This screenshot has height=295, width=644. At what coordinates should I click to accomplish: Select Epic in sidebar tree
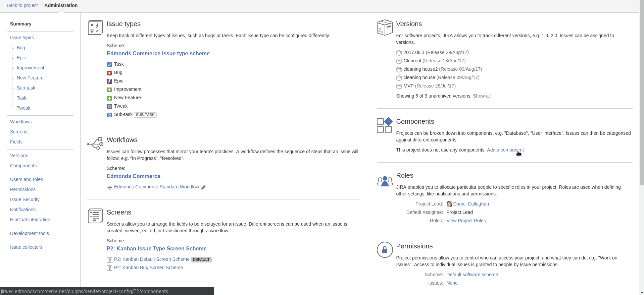[x=21, y=58]
